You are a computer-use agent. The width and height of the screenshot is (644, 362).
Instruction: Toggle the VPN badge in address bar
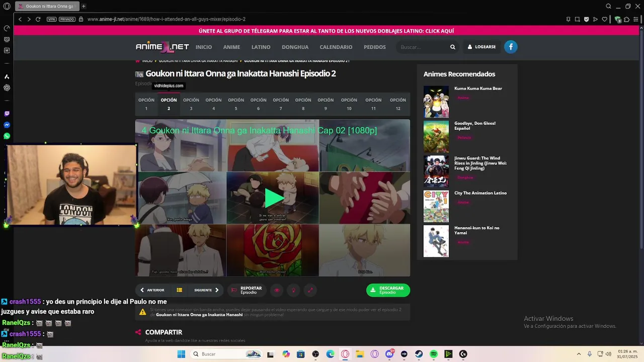click(51, 19)
